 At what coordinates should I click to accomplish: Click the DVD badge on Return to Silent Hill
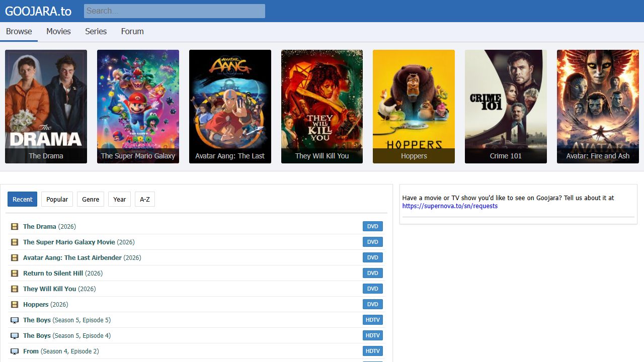click(x=373, y=274)
